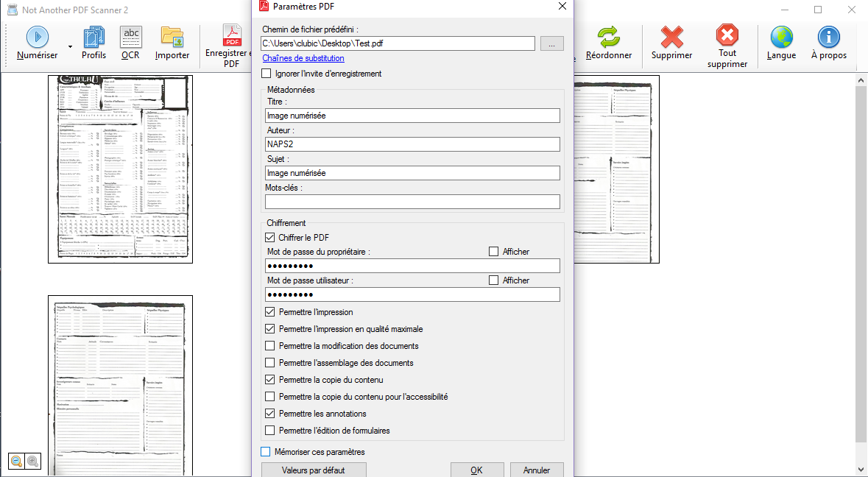868x477 pixels.
Task: Click the Tout supprimer icon
Action: pyautogui.click(x=727, y=35)
